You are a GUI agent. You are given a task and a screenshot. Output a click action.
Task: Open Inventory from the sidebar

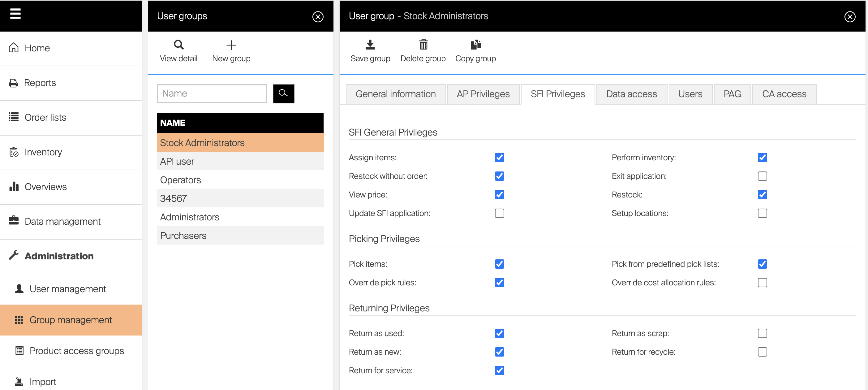click(43, 152)
